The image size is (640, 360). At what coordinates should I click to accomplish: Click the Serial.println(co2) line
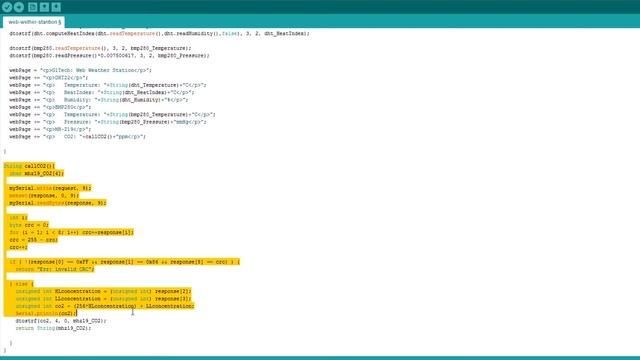coord(46,313)
